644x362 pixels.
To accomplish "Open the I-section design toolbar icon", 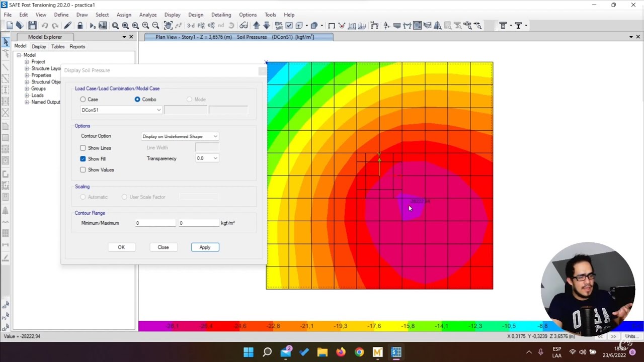I will (518, 26).
